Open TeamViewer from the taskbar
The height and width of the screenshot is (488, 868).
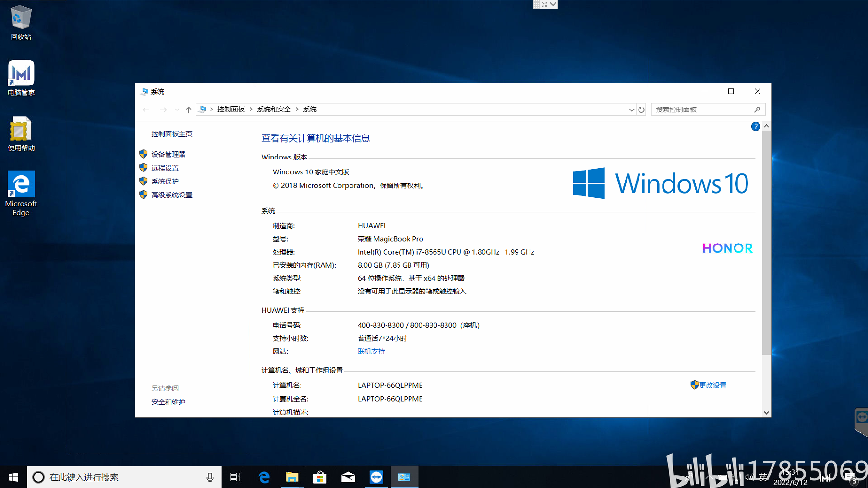click(x=376, y=477)
